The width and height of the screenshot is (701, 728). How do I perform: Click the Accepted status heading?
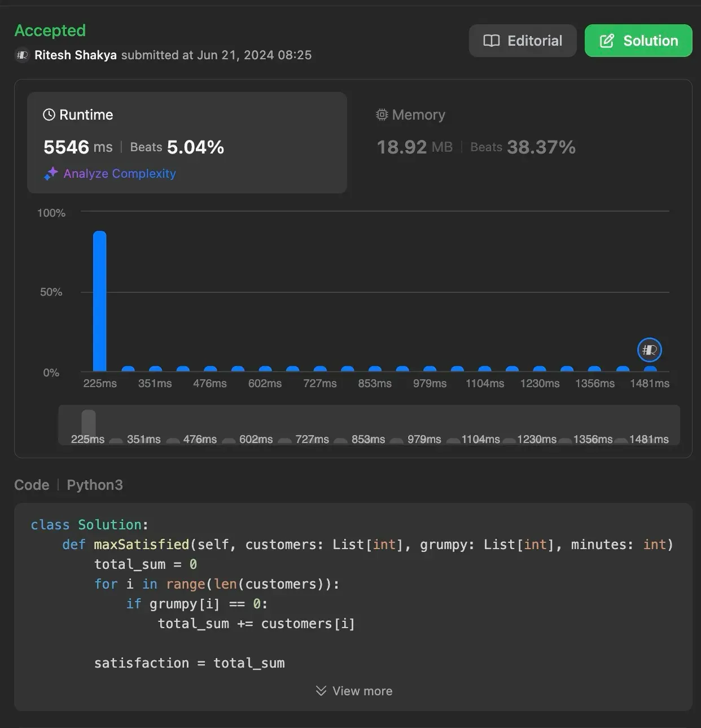coord(50,30)
